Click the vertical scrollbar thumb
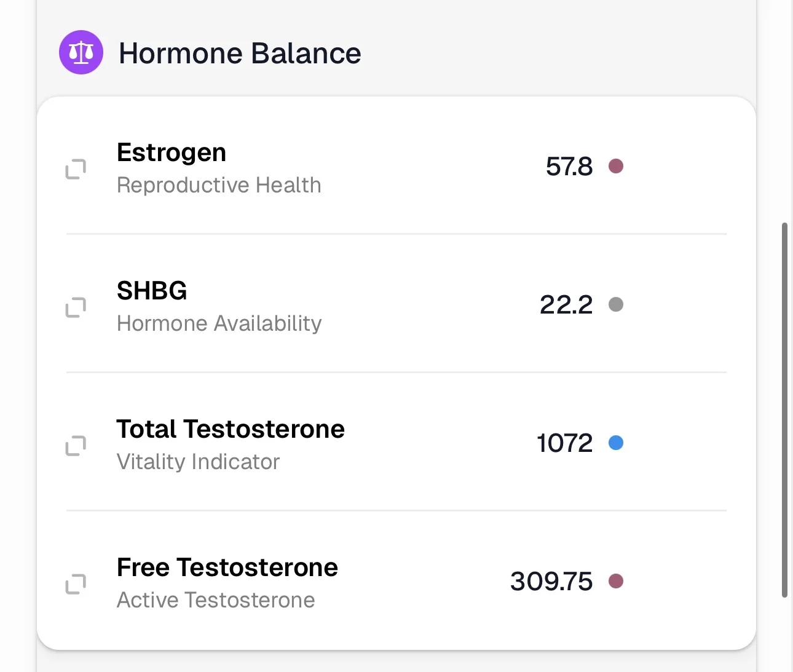The width and height of the screenshot is (793, 672). tap(784, 409)
